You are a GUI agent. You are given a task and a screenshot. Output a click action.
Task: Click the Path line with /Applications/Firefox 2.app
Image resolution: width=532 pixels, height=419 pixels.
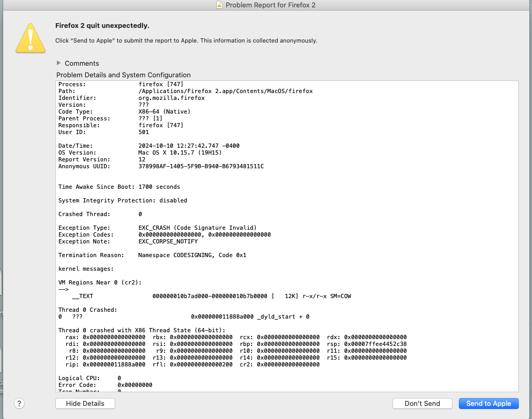pyautogui.click(x=186, y=91)
